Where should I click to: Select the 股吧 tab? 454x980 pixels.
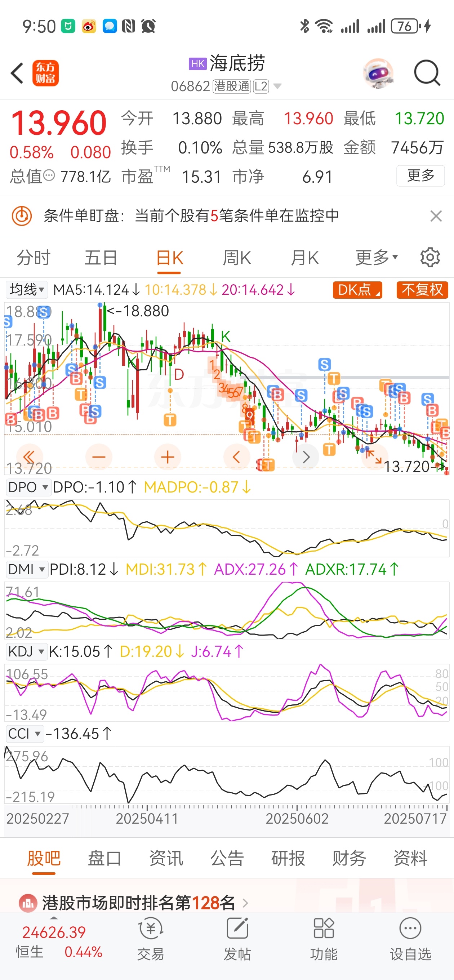(44, 859)
